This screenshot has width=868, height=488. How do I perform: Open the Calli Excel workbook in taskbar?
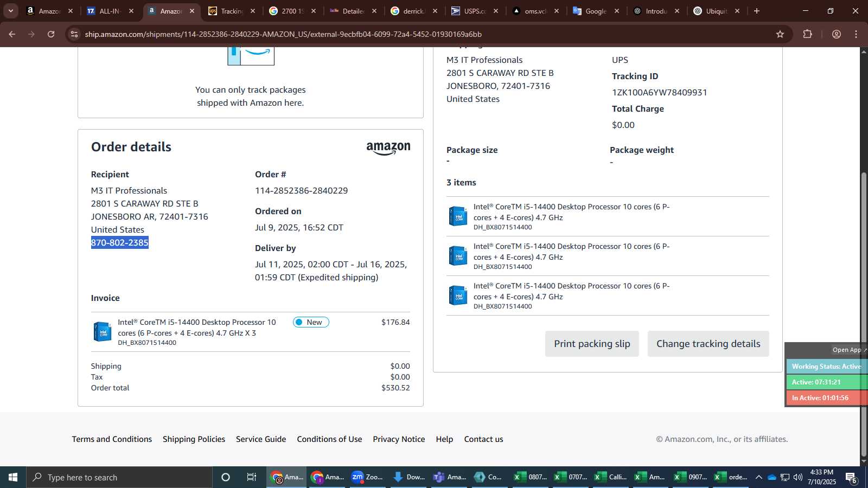(x=611, y=477)
